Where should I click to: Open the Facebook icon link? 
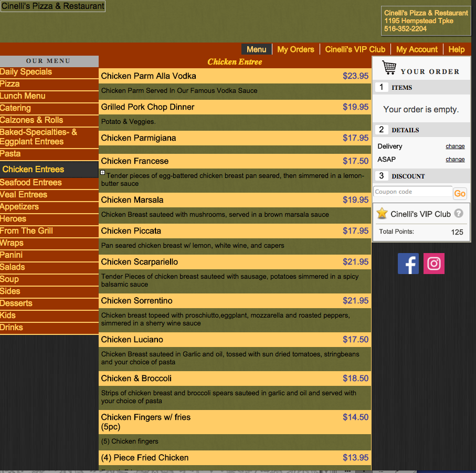click(408, 264)
